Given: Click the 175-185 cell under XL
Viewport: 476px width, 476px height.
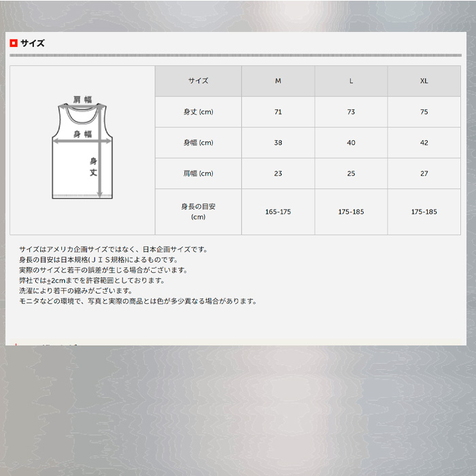Looking at the screenshot, I should (424, 211).
